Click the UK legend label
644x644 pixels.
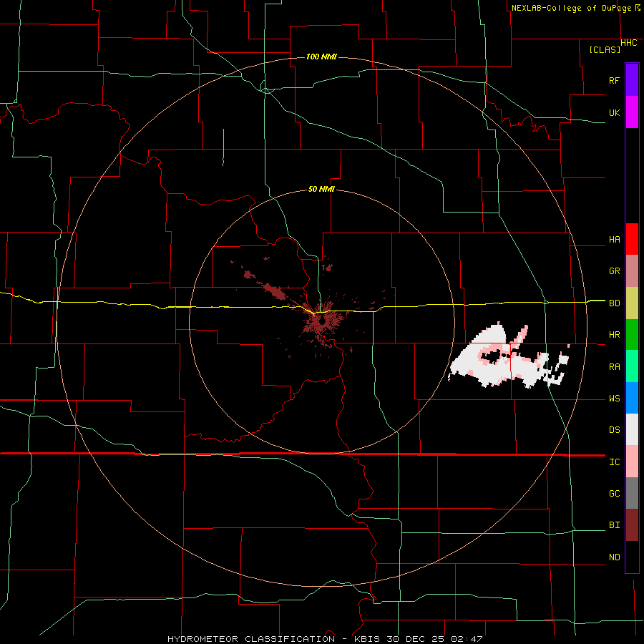[x=614, y=112]
